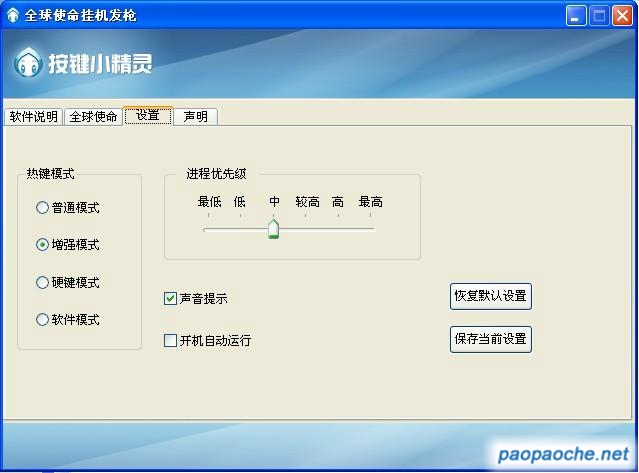Click 保存当前设置 button

click(x=491, y=339)
